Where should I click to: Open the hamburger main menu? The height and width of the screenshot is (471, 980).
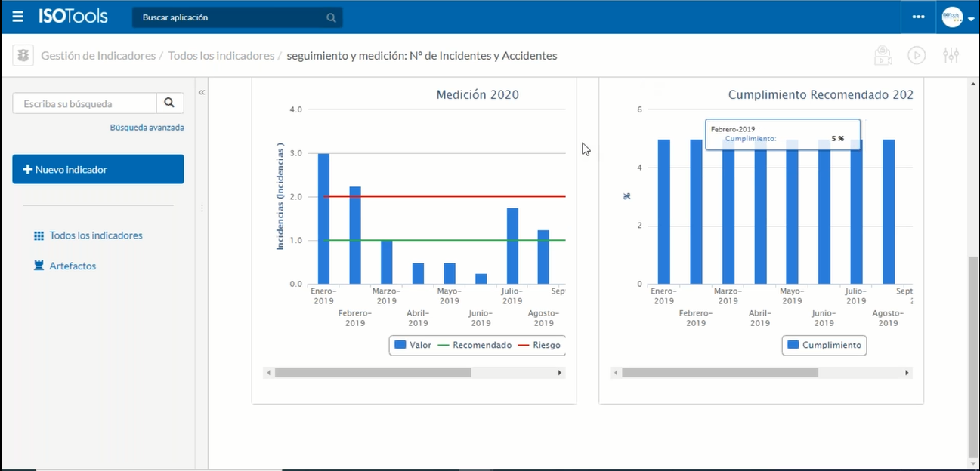(18, 17)
